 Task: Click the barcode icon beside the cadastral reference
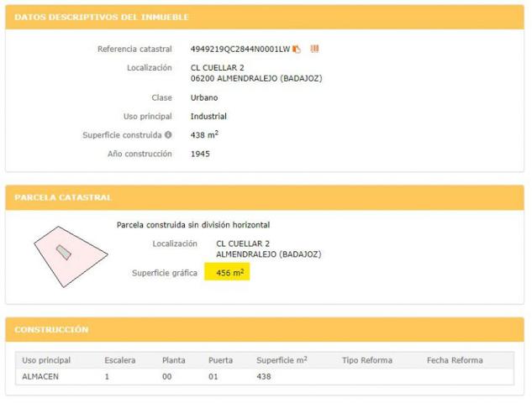coord(314,49)
